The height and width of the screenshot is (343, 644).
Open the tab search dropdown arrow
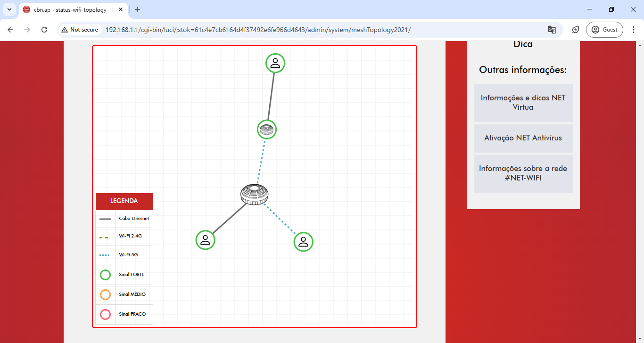[x=9, y=9]
